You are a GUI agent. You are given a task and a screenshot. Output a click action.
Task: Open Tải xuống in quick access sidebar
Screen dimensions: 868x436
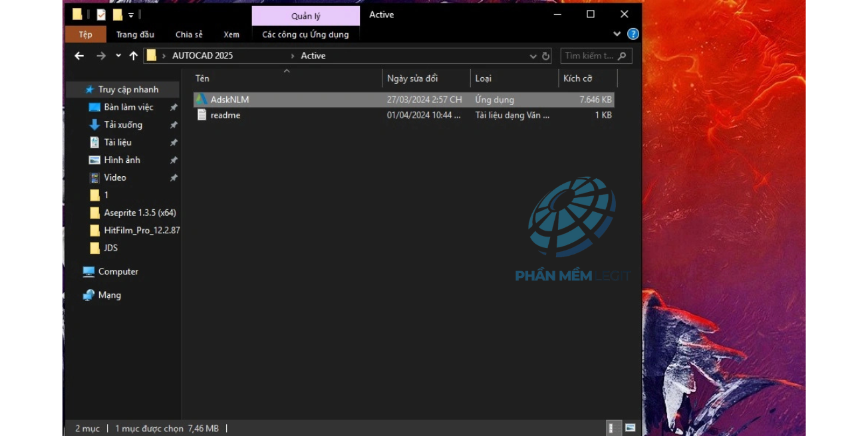pos(123,125)
